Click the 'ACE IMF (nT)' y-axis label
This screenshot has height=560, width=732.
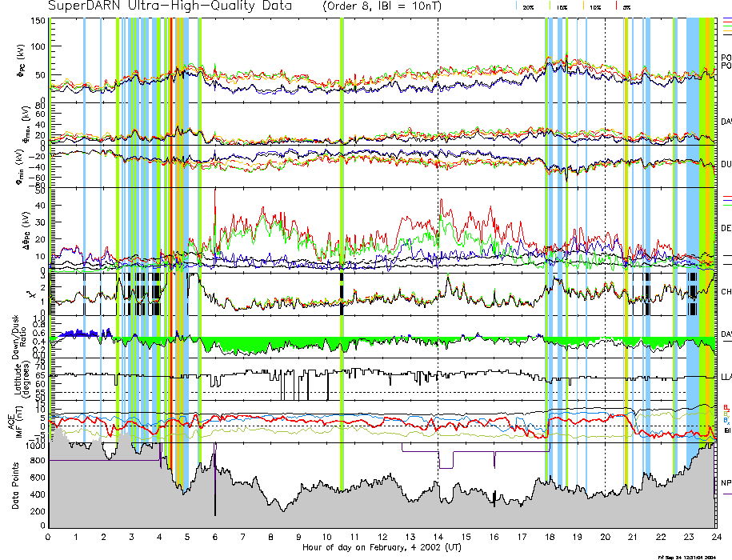[15, 422]
